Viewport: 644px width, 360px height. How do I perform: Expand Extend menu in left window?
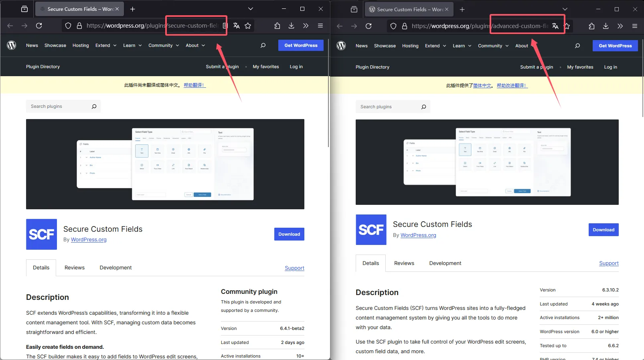tap(106, 45)
